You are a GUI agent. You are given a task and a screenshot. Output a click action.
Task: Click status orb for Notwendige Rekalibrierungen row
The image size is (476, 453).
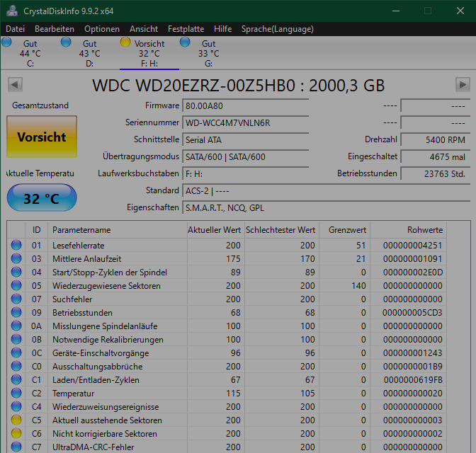16,339
